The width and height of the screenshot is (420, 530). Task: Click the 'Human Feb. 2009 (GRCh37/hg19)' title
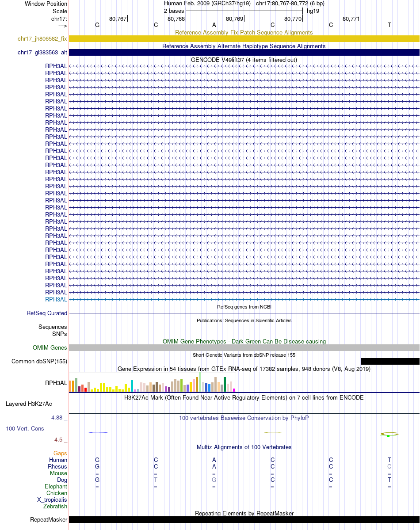point(207,4)
